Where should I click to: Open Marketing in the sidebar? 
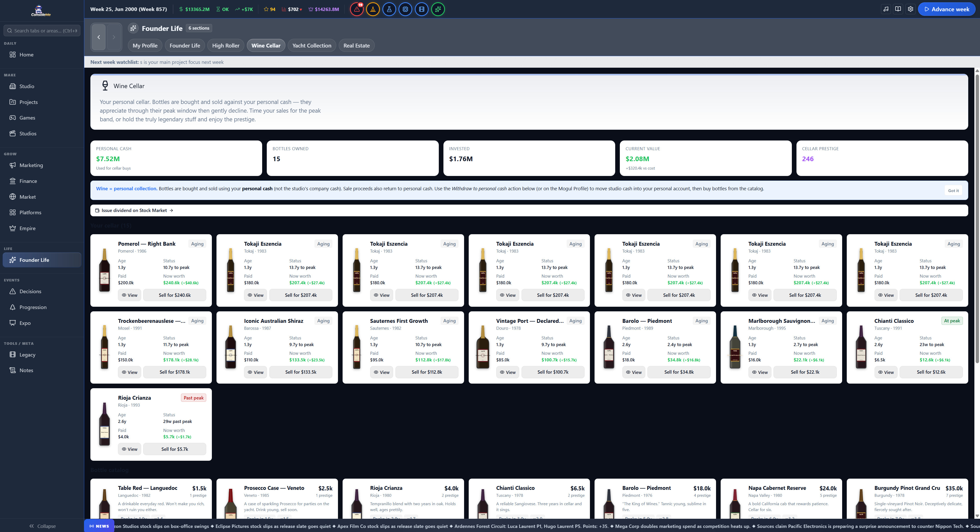point(42,165)
